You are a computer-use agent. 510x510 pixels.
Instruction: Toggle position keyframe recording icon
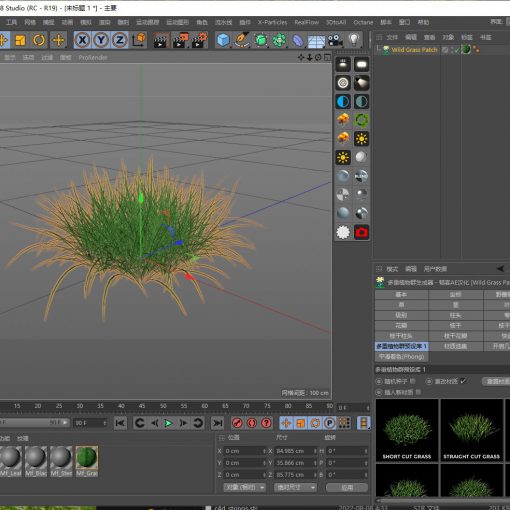click(x=286, y=423)
